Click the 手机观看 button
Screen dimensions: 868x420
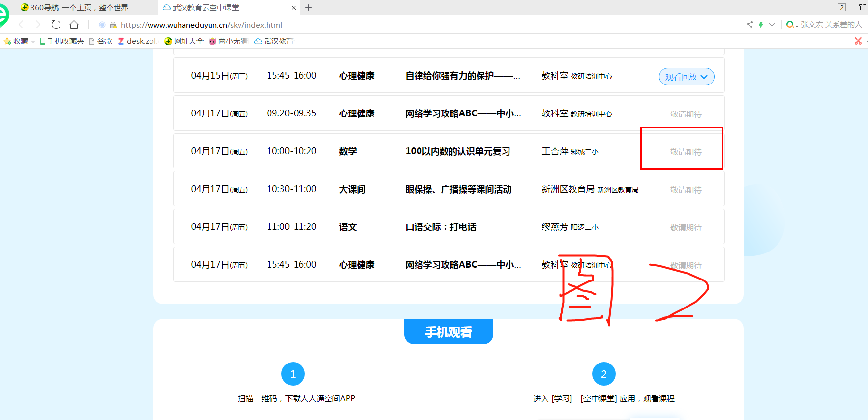coord(449,332)
